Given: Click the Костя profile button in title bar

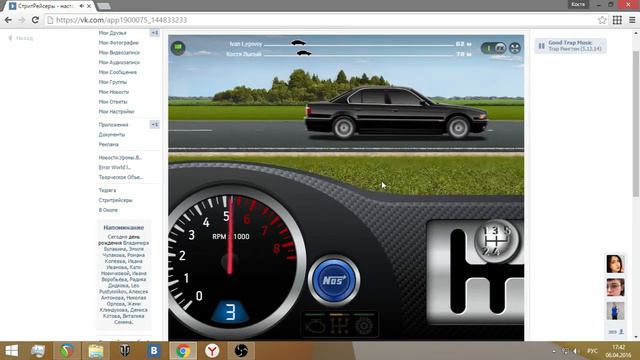Looking at the screenshot, I should 578,4.
